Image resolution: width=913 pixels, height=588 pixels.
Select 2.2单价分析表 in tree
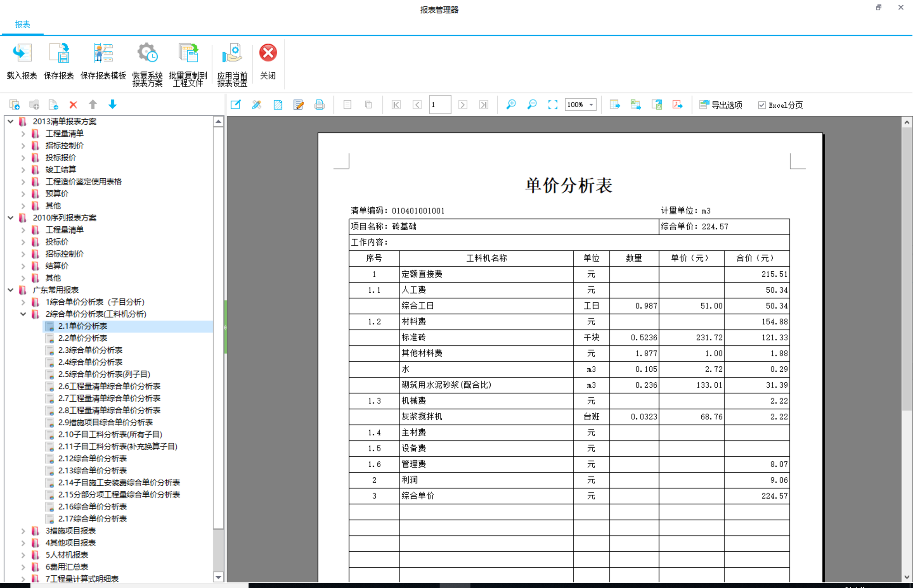click(83, 338)
